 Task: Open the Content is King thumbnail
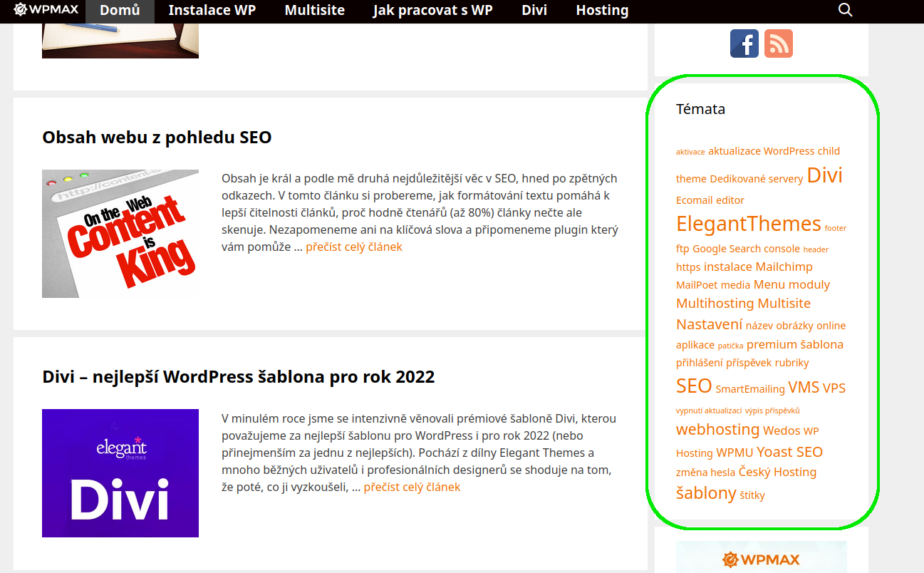(x=120, y=234)
